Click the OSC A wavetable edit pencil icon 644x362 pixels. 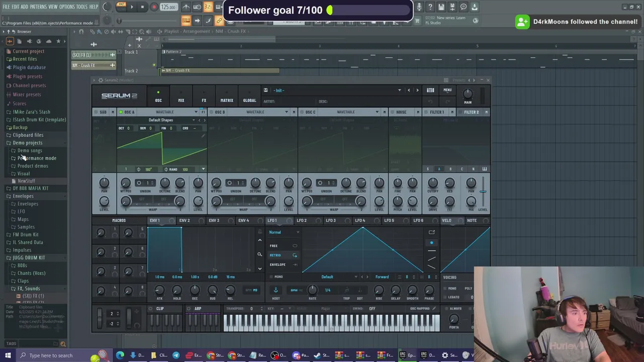203,136
